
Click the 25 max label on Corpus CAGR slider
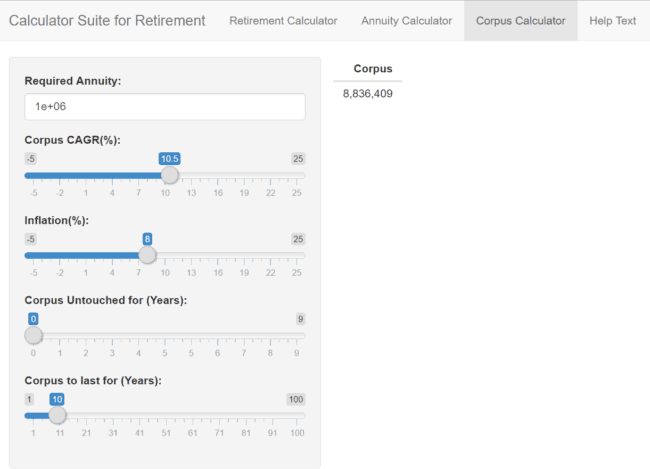(298, 158)
